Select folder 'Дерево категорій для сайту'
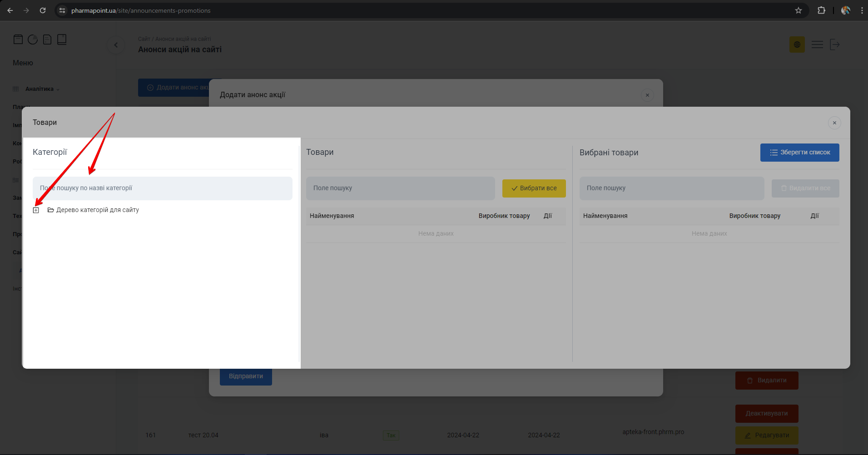 (x=97, y=210)
